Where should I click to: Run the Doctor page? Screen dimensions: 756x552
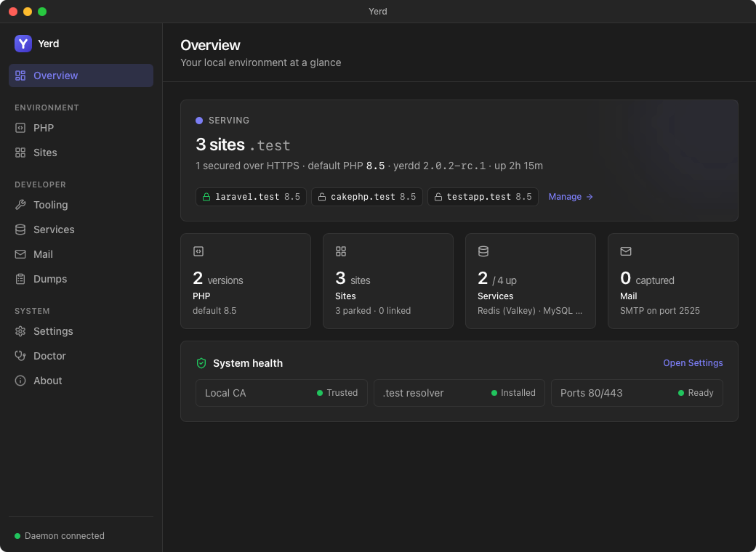tap(81, 356)
